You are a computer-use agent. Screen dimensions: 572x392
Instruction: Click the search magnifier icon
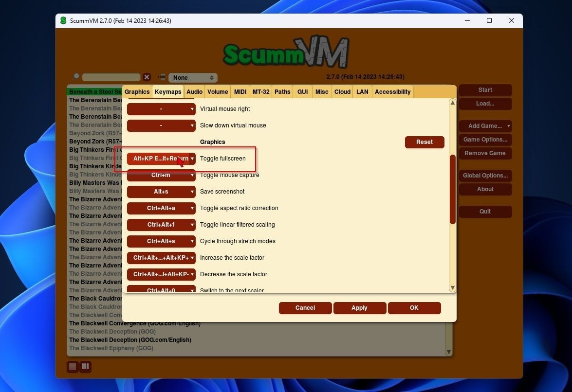click(x=76, y=76)
